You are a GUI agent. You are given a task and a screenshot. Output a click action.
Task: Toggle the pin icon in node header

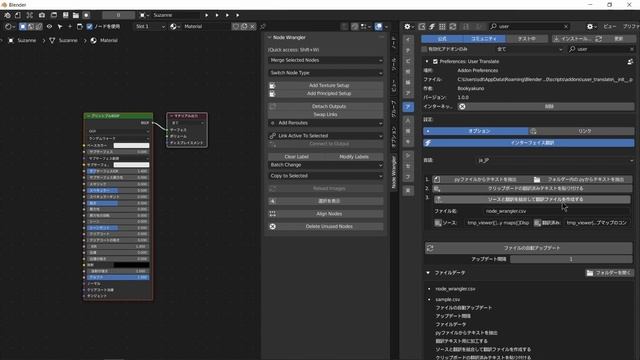click(x=263, y=27)
